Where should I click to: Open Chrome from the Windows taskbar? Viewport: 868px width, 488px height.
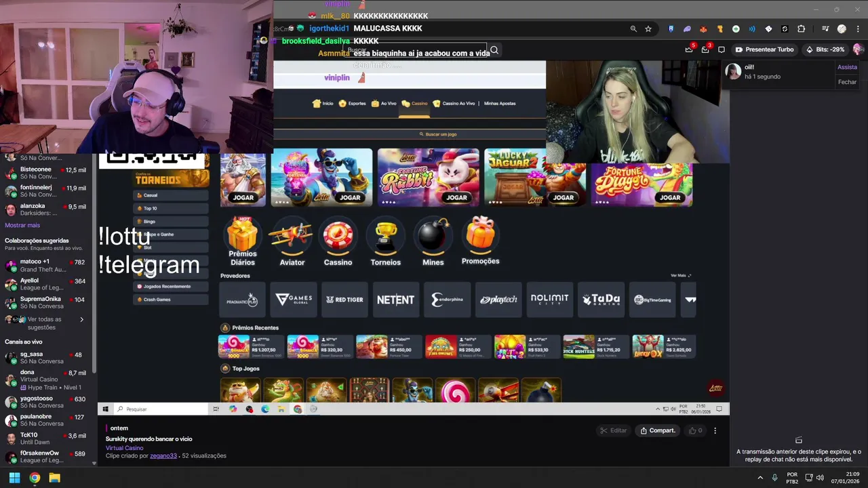click(x=35, y=478)
